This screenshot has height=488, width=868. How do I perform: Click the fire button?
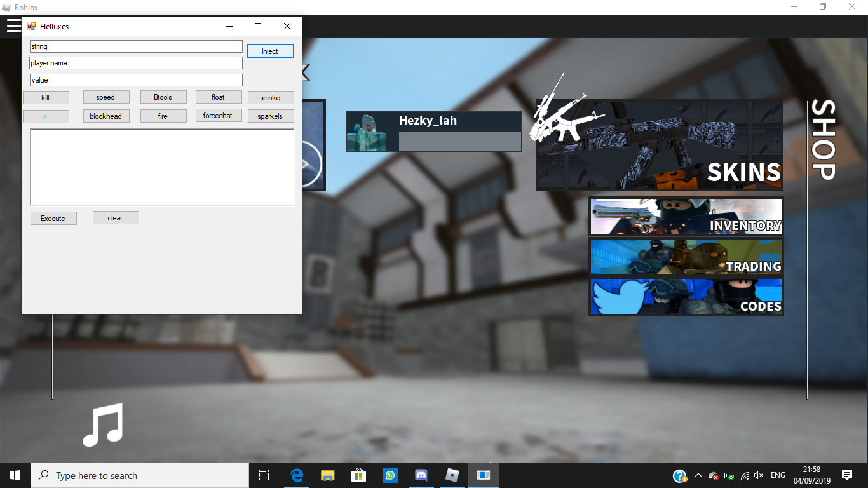pos(163,116)
